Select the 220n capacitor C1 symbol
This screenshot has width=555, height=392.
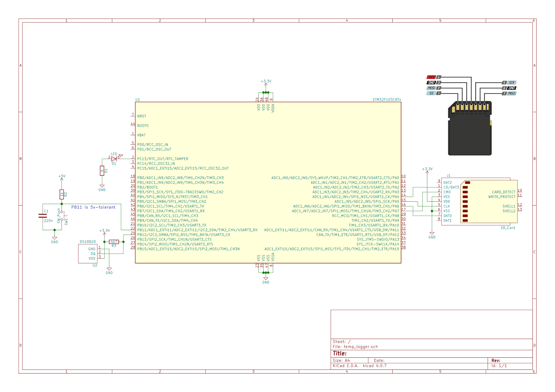[x=42, y=215]
